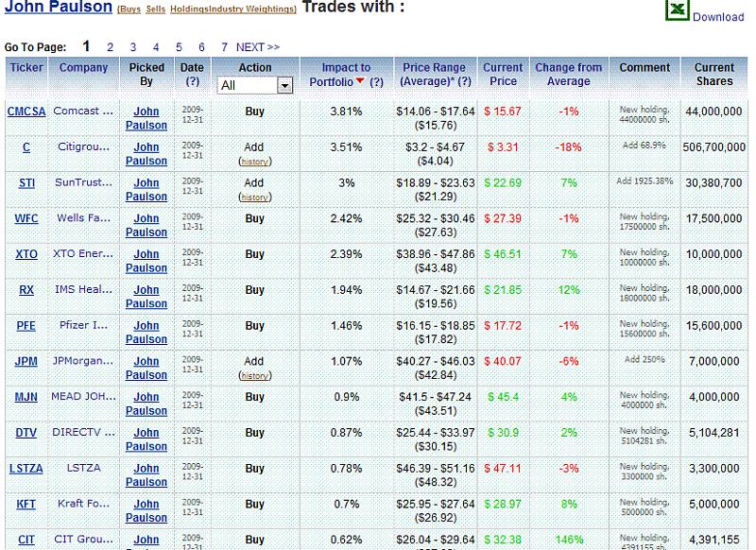Open the RX ticker link
Viewport: 756px width, 550px height.
tap(26, 290)
